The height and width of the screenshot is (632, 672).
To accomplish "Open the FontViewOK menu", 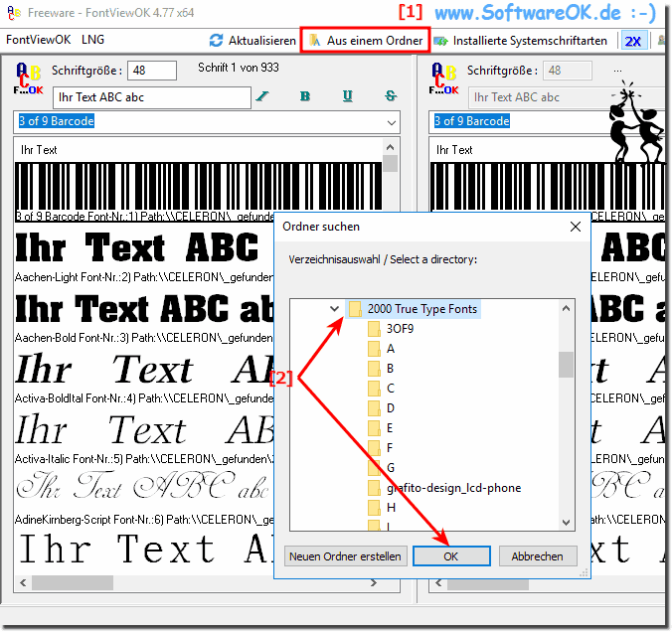I will click(38, 40).
